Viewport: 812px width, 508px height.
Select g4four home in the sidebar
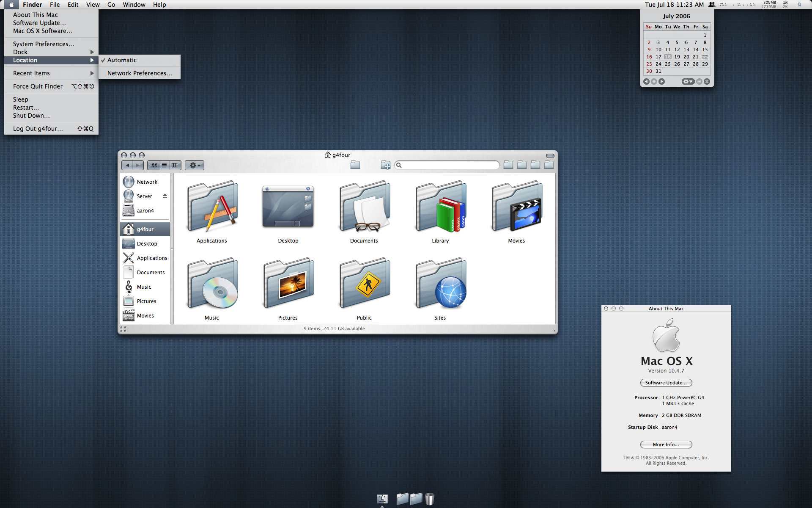[x=145, y=229]
